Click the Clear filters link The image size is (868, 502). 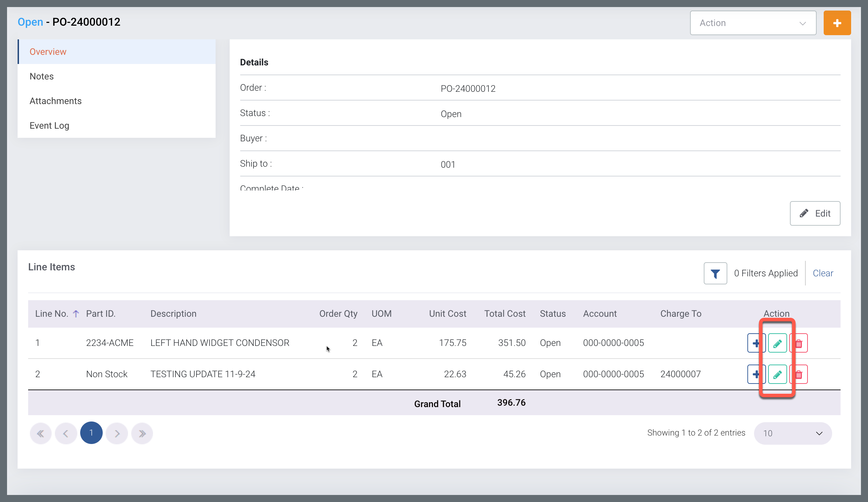(x=823, y=273)
